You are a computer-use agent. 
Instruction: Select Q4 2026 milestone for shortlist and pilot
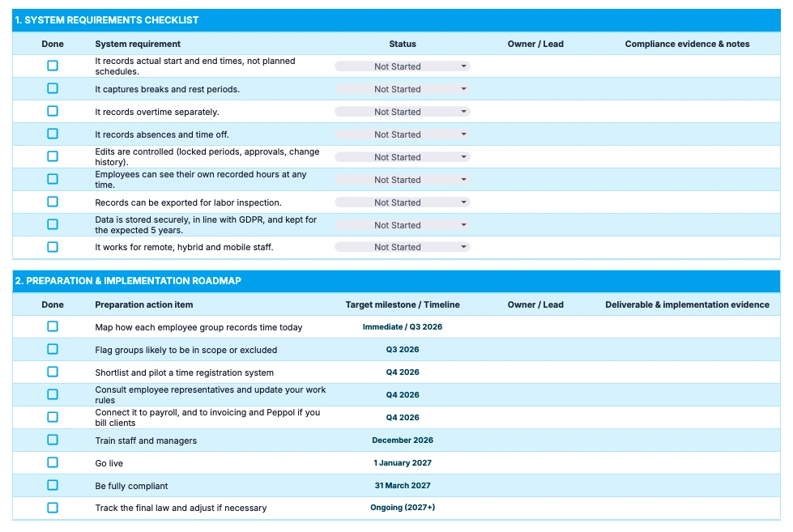tap(403, 372)
